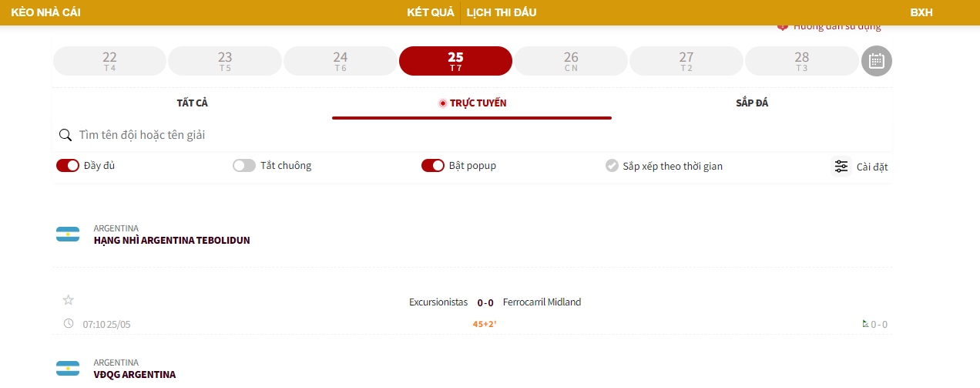Toggle the Đầy đủ switch

point(68,165)
